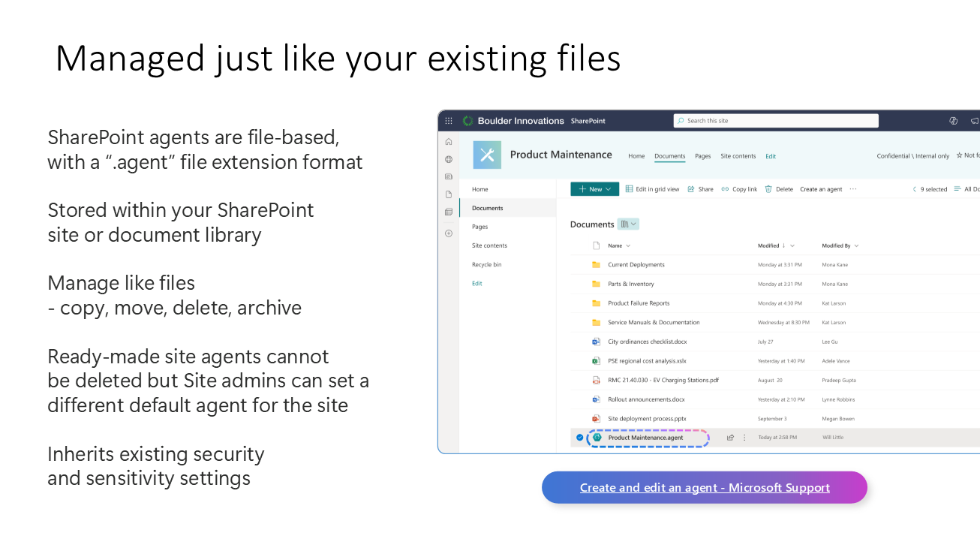
Task: Click the file type column header icon
Action: 597,245
